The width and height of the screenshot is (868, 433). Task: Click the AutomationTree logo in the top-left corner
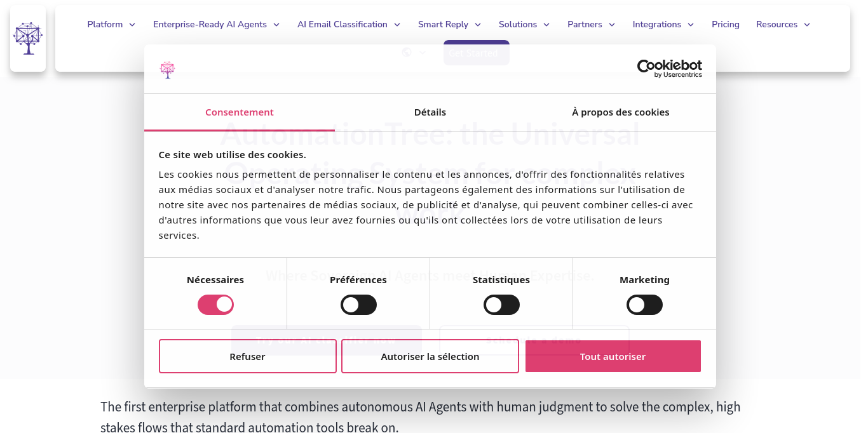coord(28,38)
